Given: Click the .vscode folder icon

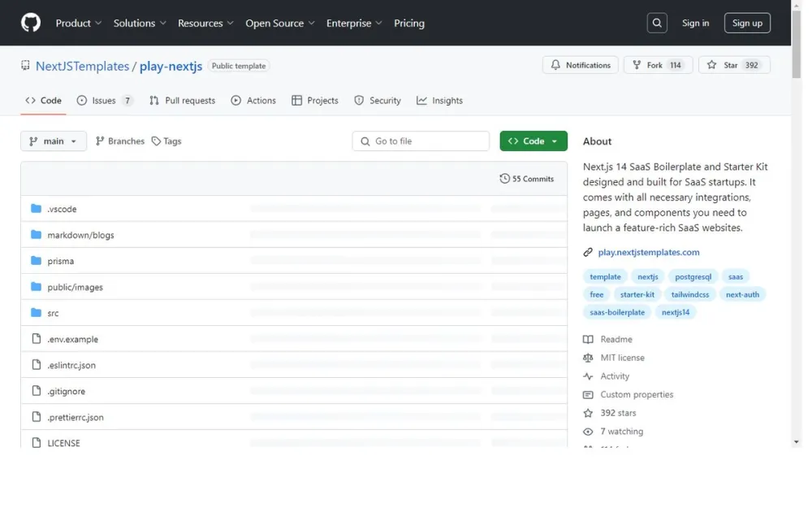Looking at the screenshot, I should coord(36,208).
